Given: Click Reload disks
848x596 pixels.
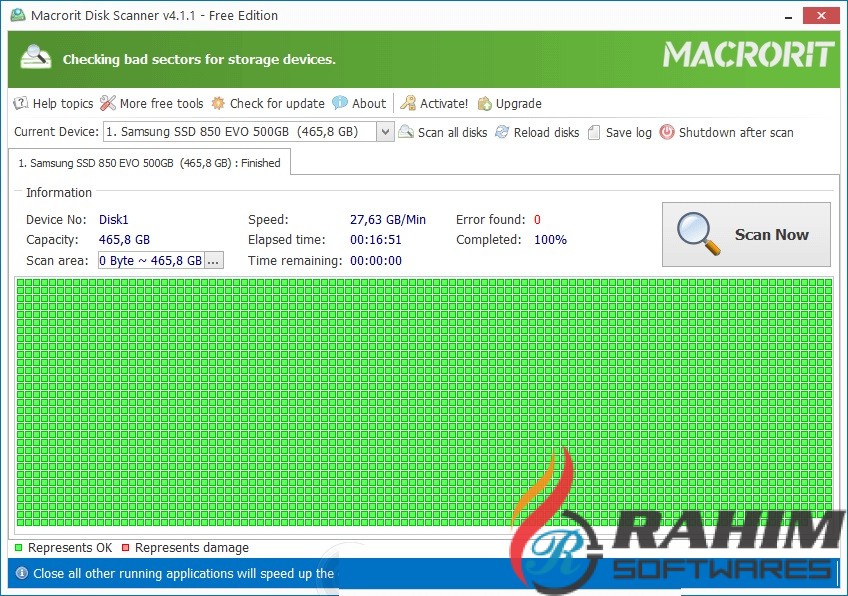Looking at the screenshot, I should click(538, 133).
